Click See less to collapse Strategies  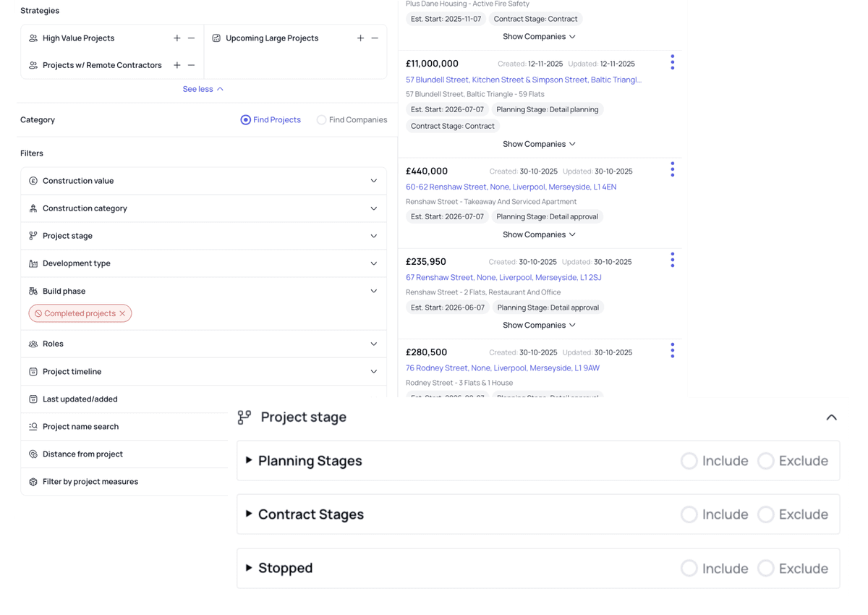click(203, 88)
